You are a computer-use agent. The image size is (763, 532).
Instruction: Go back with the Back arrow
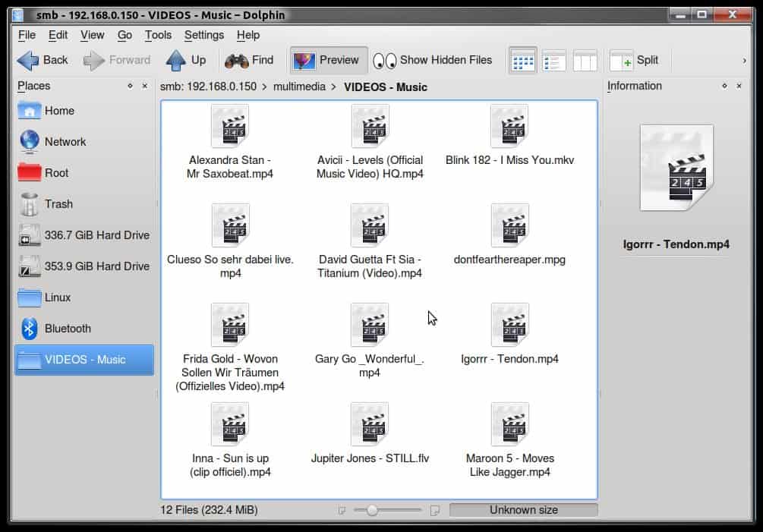point(43,60)
